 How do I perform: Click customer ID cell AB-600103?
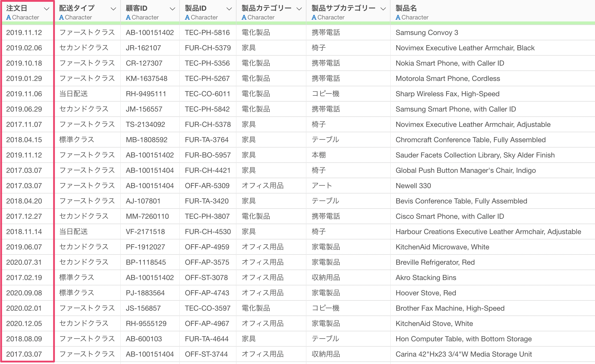tap(144, 339)
